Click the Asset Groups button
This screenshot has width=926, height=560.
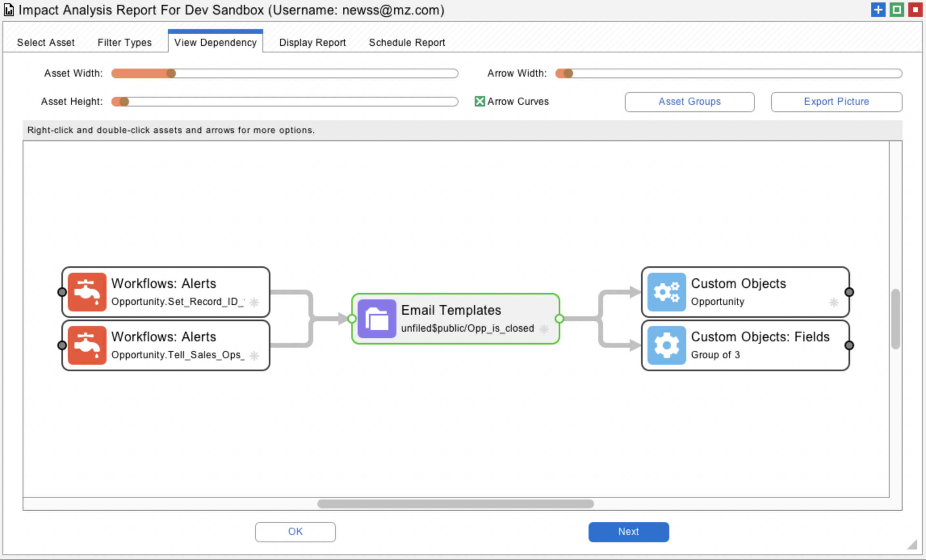click(x=689, y=102)
